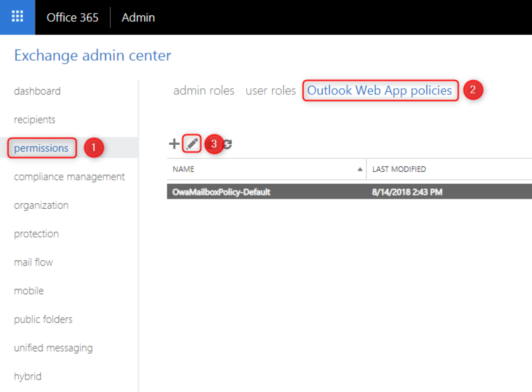Click the Office 365 header link
This screenshot has height=392, width=532.
point(72,17)
